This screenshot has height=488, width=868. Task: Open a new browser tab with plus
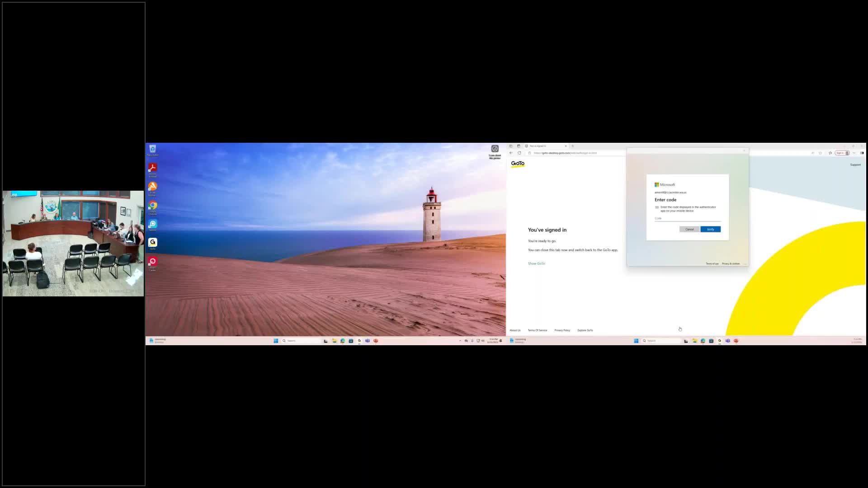[x=573, y=146]
